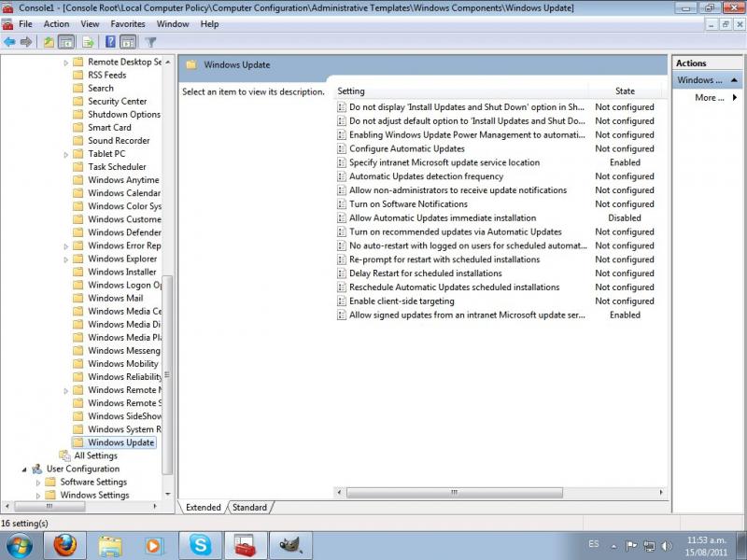The image size is (747, 560).
Task: Launch Firefox from the taskbar
Action: coord(64,546)
